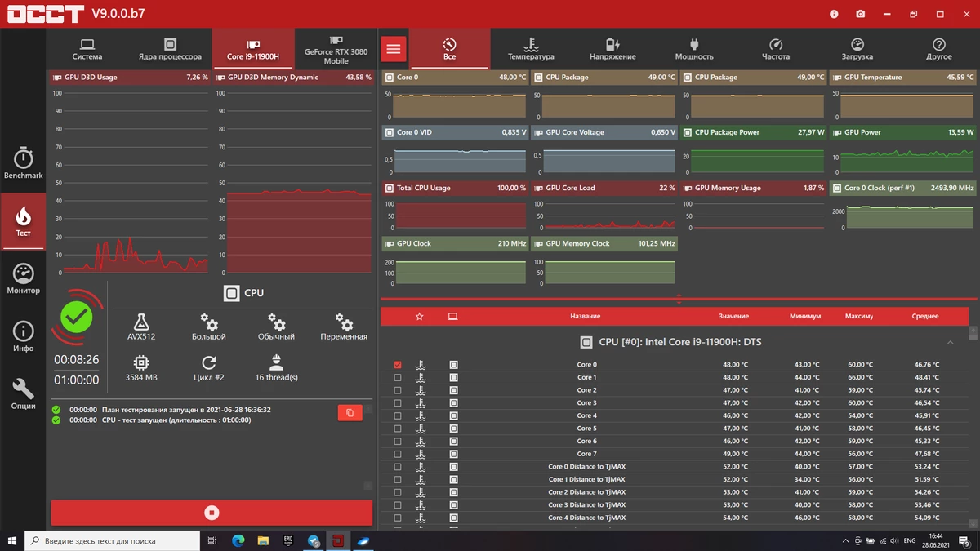Uncheck the Core 0 graph checkbox
Viewport: 980px width, 551px height.
tap(398, 365)
